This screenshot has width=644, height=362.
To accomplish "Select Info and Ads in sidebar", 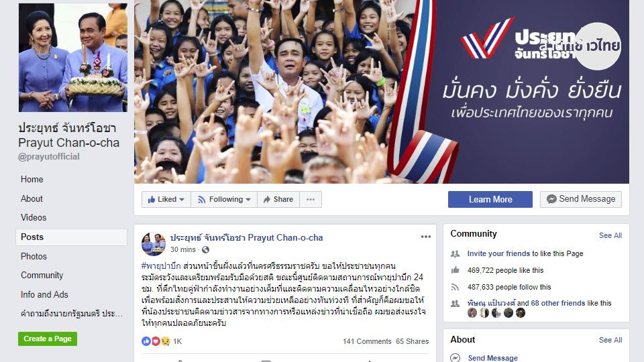I will click(x=44, y=295).
